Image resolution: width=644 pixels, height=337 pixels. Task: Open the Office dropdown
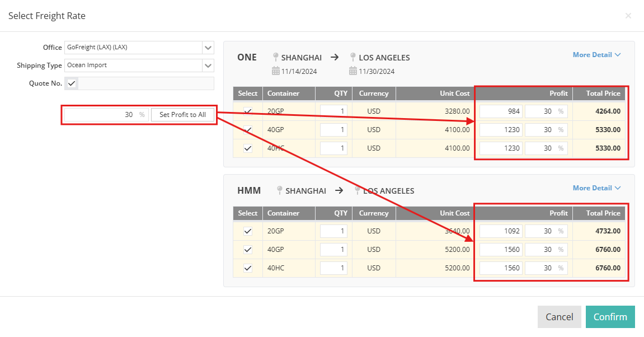coord(208,48)
